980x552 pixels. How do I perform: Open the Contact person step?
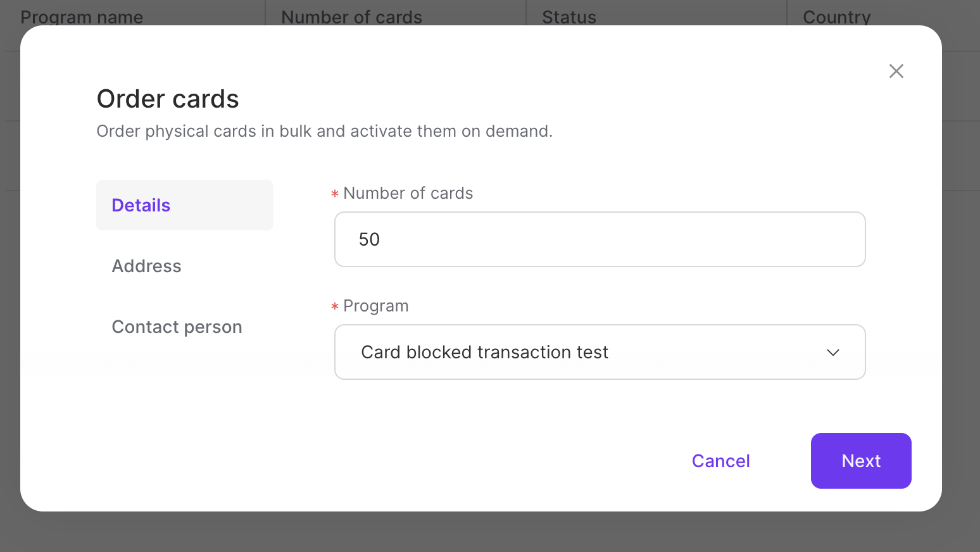tap(177, 327)
